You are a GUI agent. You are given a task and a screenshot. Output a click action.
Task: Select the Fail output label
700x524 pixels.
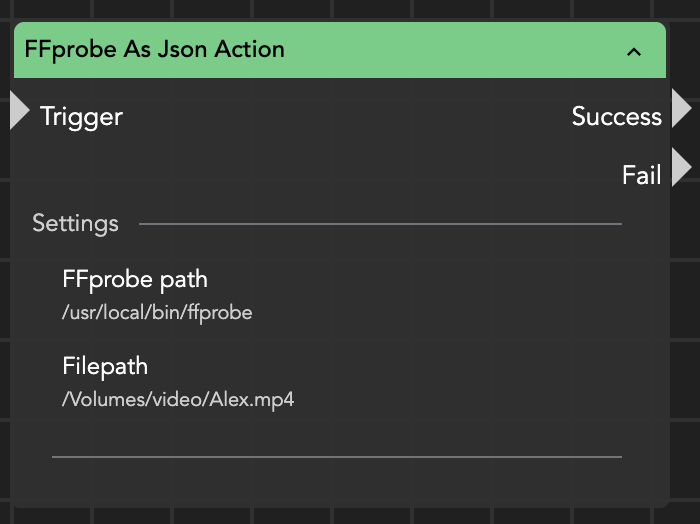(x=641, y=176)
